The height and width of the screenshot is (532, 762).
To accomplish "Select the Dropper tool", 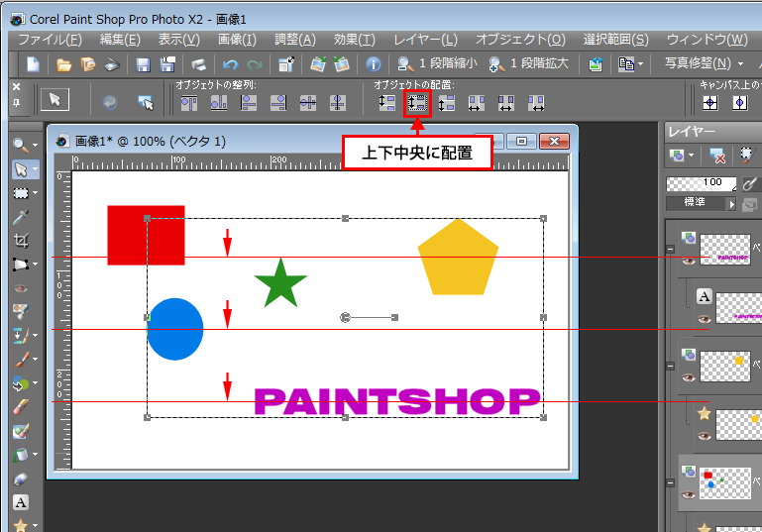I will pos(21,217).
